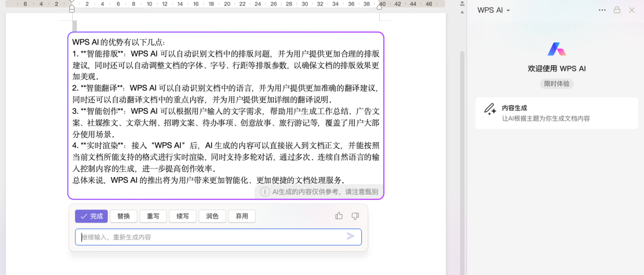Click the lock icon in WPS AI panel
The image size is (644, 275).
pos(617,10)
